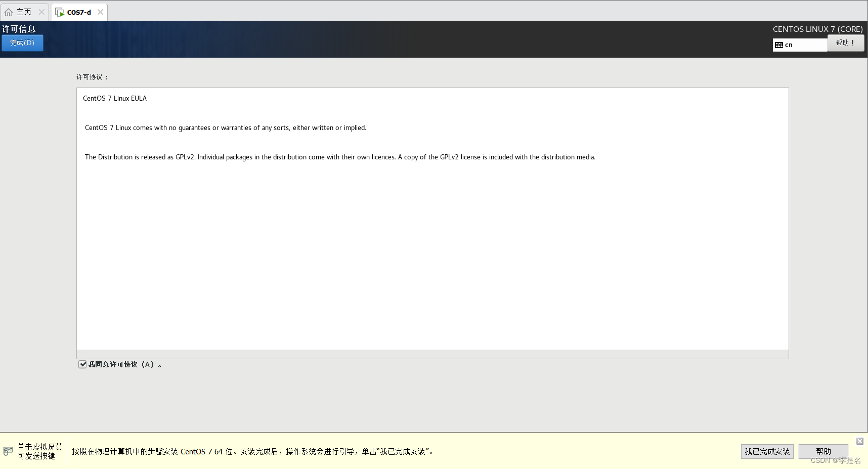Click the keyboard icon in hint bar
Image resolution: width=868 pixels, height=469 pixels.
[8, 451]
